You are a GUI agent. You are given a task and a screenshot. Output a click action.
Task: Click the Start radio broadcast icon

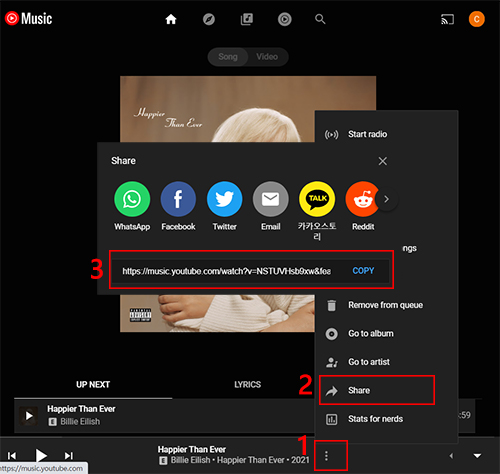point(331,134)
